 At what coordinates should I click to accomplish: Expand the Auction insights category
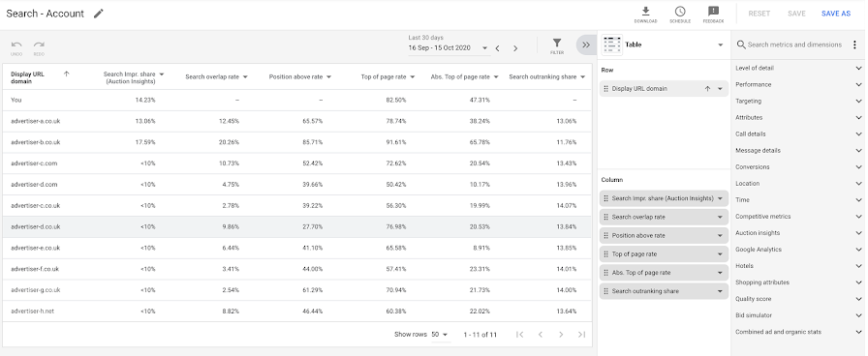click(x=799, y=233)
